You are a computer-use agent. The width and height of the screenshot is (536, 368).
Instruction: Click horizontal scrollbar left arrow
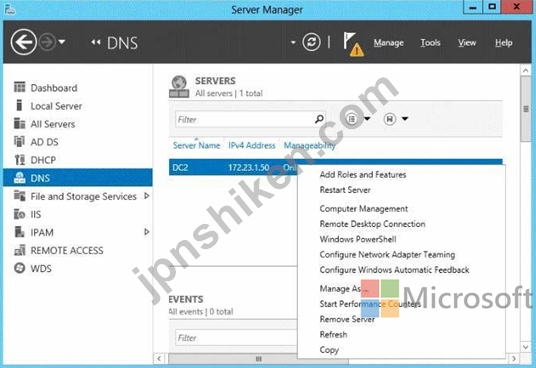pos(159,359)
